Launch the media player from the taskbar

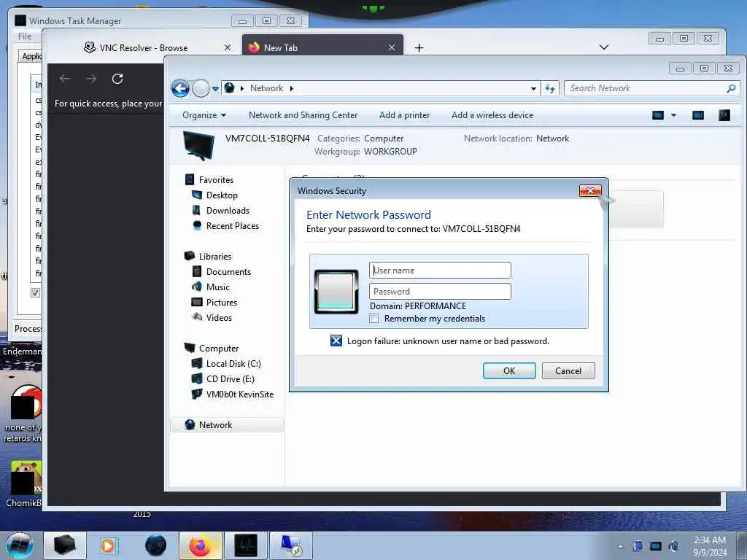pos(109,545)
